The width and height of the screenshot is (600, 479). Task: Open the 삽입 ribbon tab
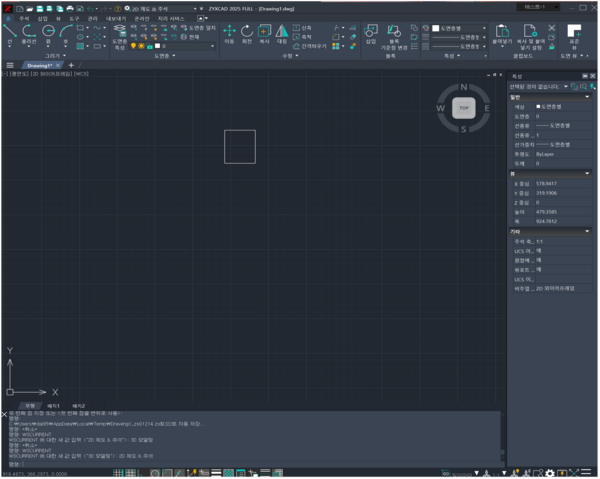tap(42, 18)
